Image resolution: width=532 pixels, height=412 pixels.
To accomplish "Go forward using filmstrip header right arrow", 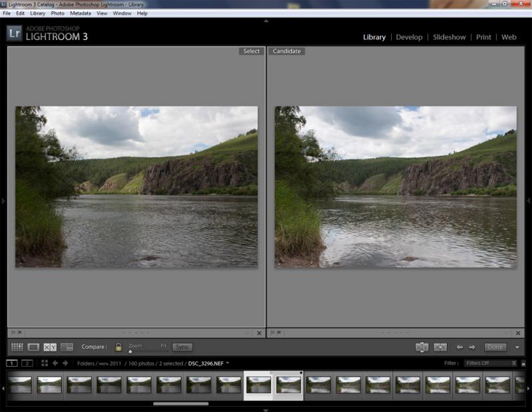I will pyautogui.click(x=65, y=363).
